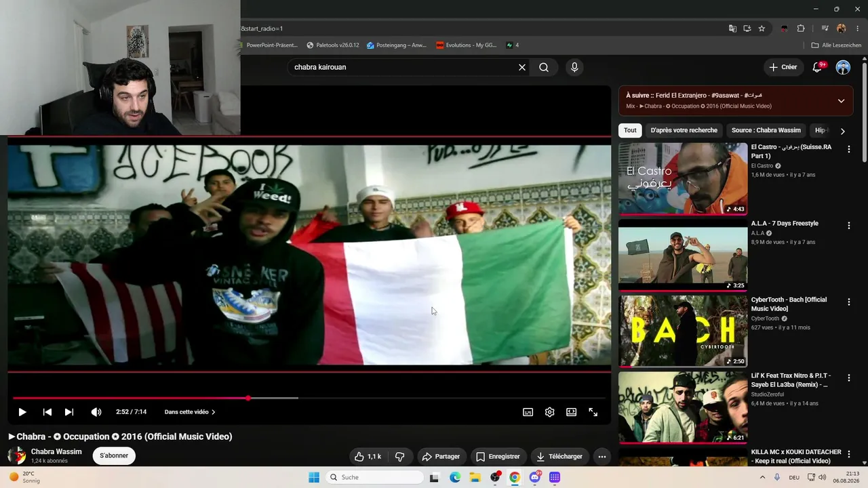
Task: Focus the 'chabra kairouan' search field
Action: coord(403,67)
